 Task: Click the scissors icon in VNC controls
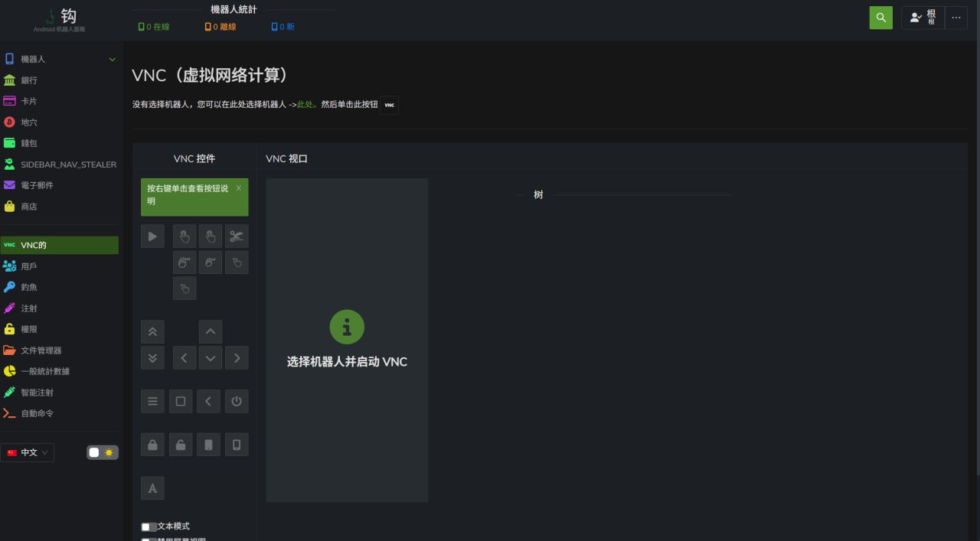coord(237,236)
